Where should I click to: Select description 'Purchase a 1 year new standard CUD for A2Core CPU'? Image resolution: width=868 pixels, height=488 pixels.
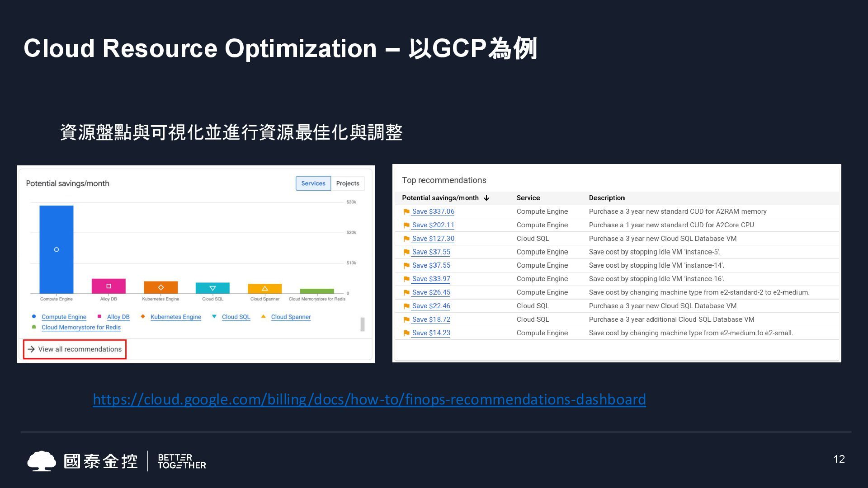click(671, 225)
